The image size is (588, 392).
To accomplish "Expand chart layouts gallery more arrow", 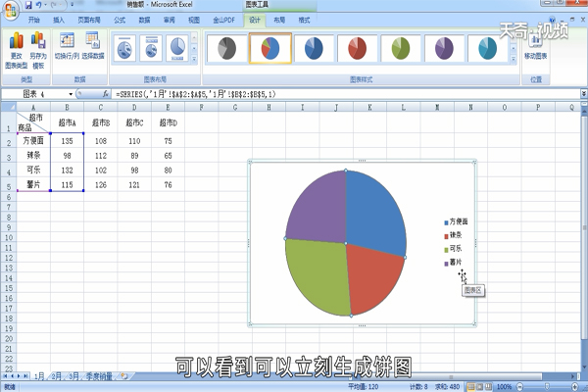I will pyautogui.click(x=194, y=59).
